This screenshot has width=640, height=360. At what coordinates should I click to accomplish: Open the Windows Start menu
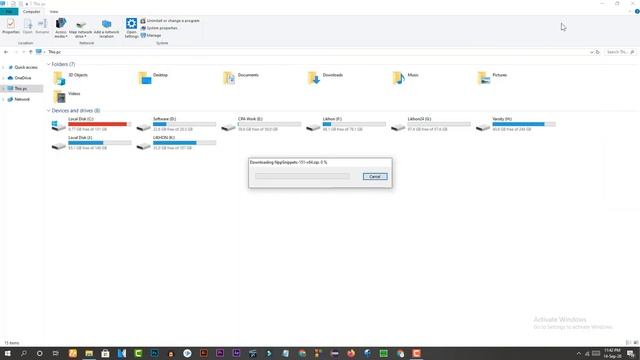(x=7, y=353)
